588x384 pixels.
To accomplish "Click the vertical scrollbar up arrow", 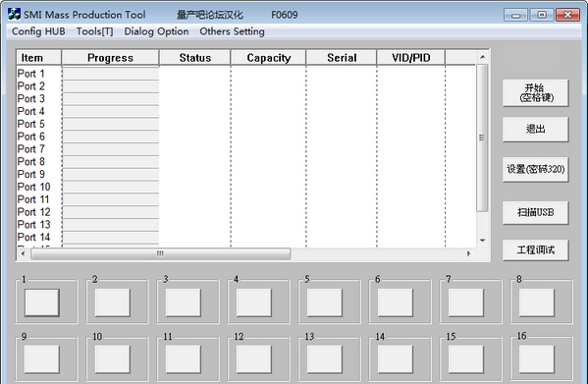I will pyautogui.click(x=483, y=57).
